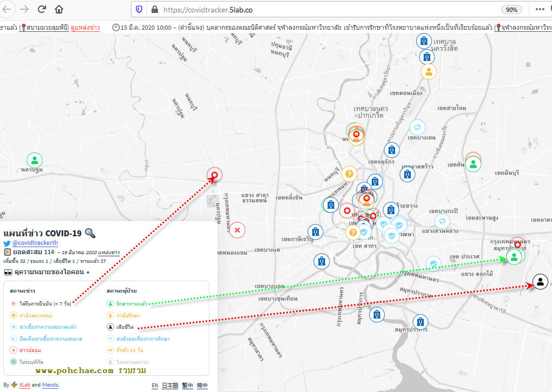Viewport: 552px width, 392px height.
Task: Switch language to 日本語
Action: coord(170,386)
